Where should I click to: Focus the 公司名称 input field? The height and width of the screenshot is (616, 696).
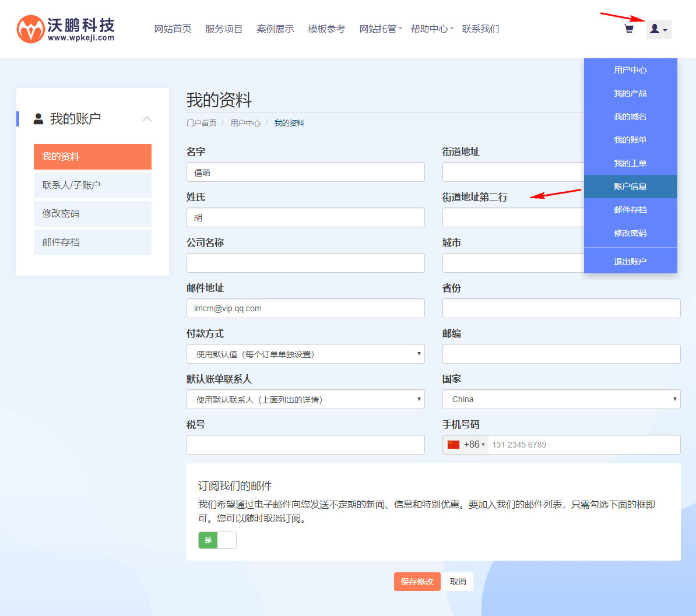tap(305, 263)
